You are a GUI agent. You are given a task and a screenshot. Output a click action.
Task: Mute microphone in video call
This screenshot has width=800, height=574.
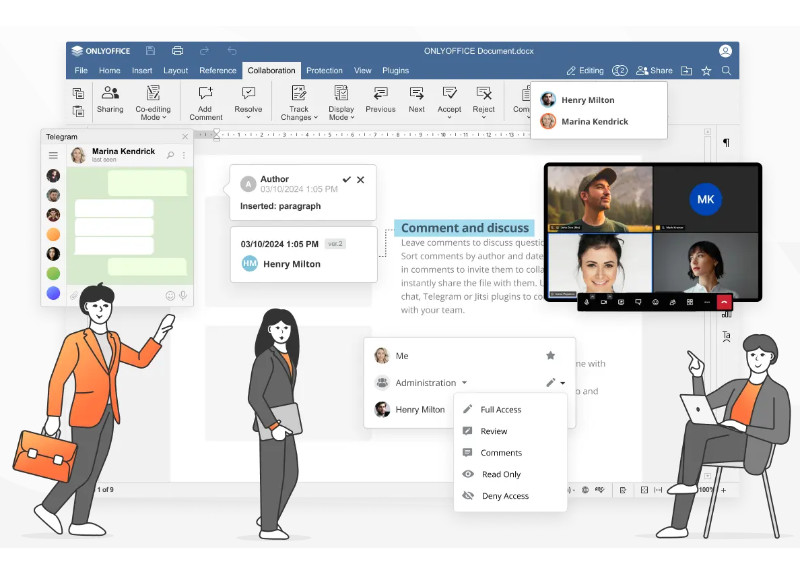point(587,302)
